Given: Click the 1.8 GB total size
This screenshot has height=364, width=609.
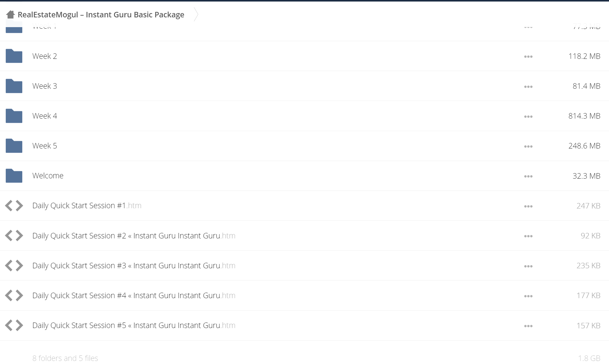Looking at the screenshot, I should (x=589, y=358).
